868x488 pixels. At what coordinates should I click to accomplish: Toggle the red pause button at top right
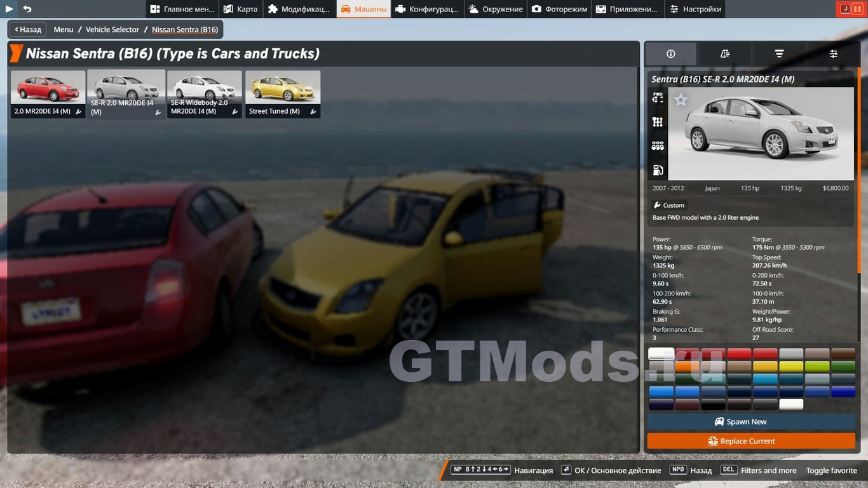tap(857, 9)
